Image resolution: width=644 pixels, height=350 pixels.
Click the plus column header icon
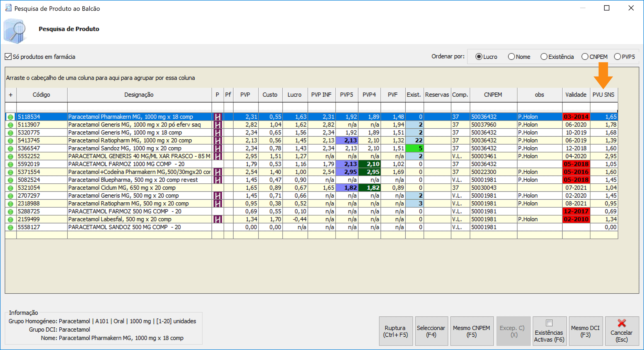[11, 95]
